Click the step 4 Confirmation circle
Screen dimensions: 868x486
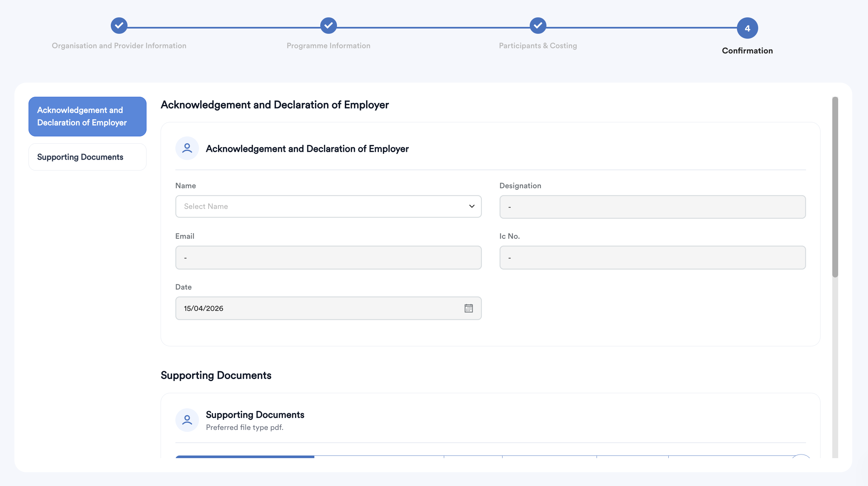(747, 28)
